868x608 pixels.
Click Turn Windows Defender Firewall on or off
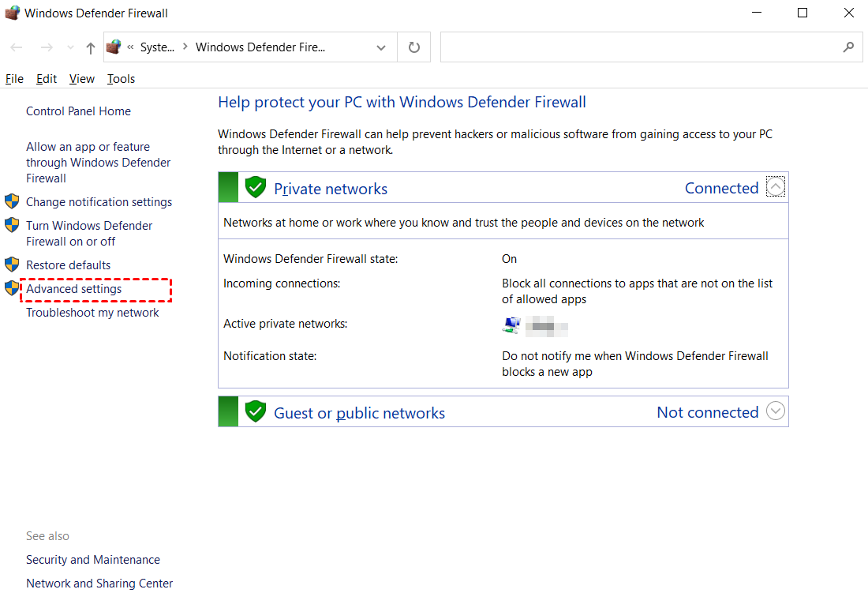(88, 233)
